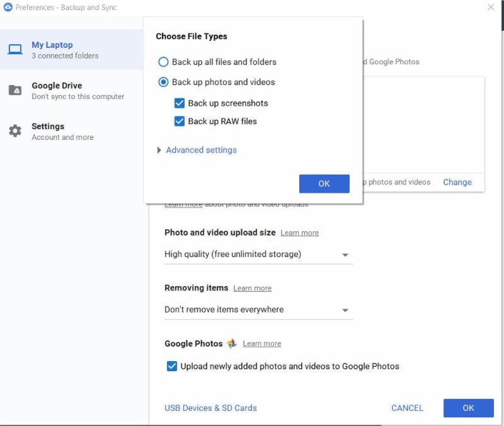Close the Preferences window
The width and height of the screenshot is (504, 426).
click(491, 8)
